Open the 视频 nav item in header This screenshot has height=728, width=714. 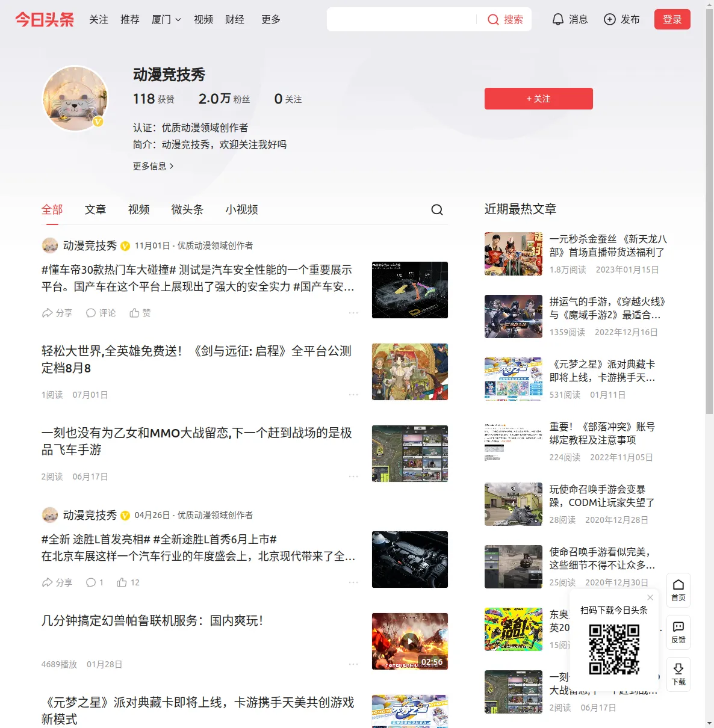click(x=203, y=19)
